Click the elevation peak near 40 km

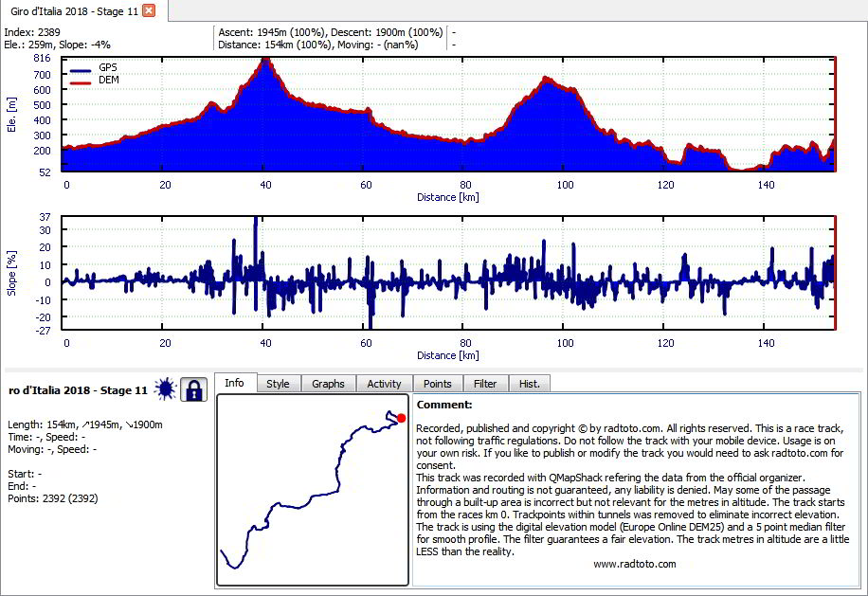click(x=266, y=61)
